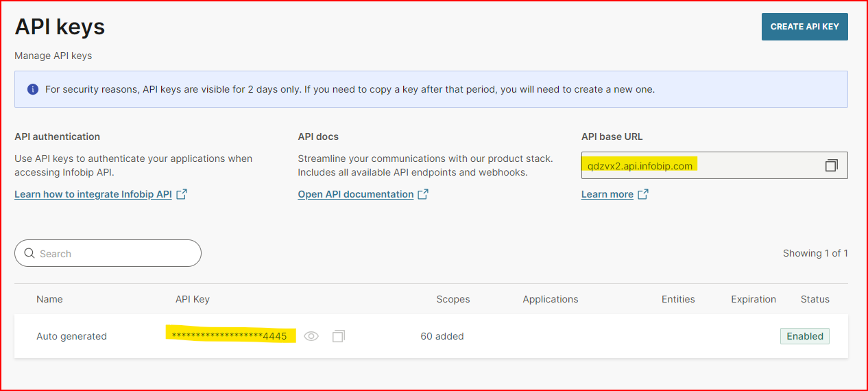Click the info icon in the security notice
Image resolution: width=868 pixels, height=391 pixels.
click(x=32, y=89)
